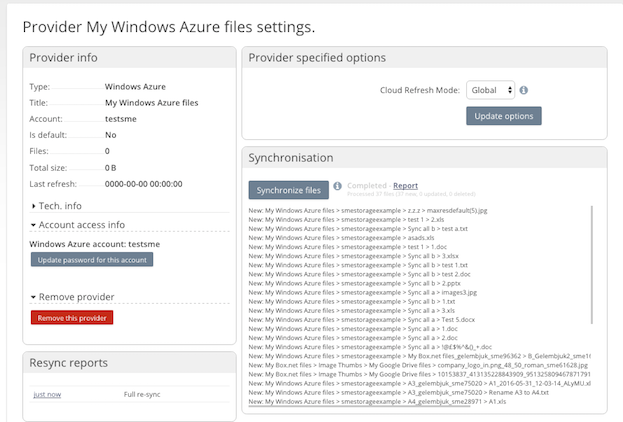The height and width of the screenshot is (422, 623).
Task: Click info icon beside Cloud Refresh Mode
Action: click(524, 90)
